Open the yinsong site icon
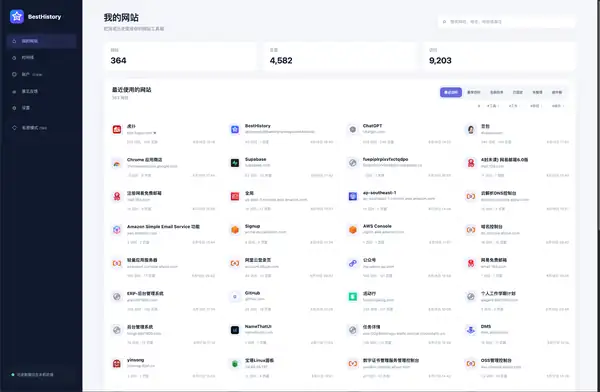This screenshot has height=392, width=600. [x=117, y=364]
